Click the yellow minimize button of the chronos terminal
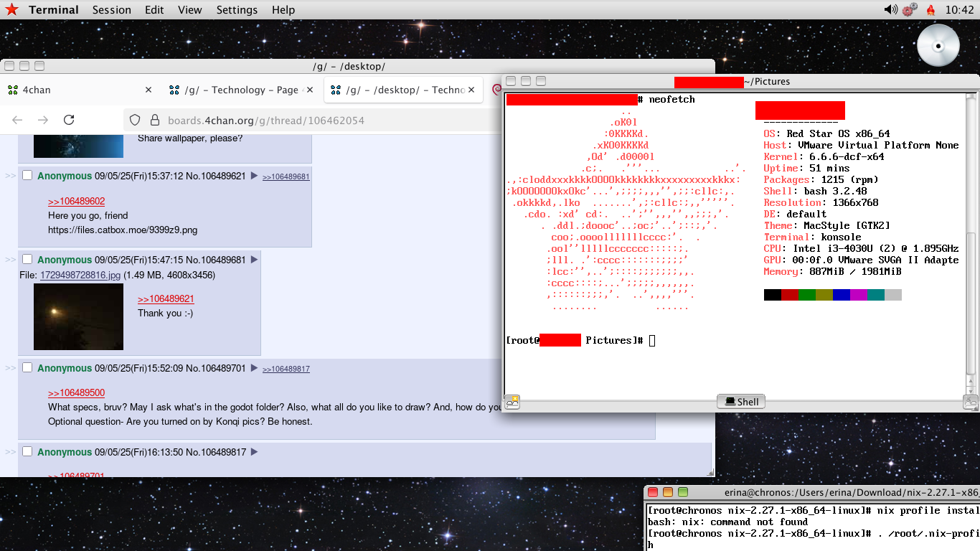Screen dimensions: 980x551 668,492
